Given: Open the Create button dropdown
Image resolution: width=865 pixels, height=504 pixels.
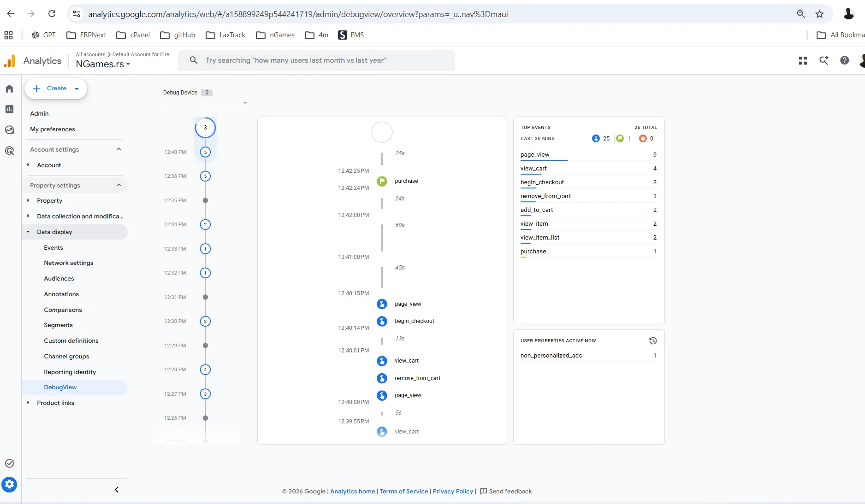Looking at the screenshot, I should click(77, 88).
